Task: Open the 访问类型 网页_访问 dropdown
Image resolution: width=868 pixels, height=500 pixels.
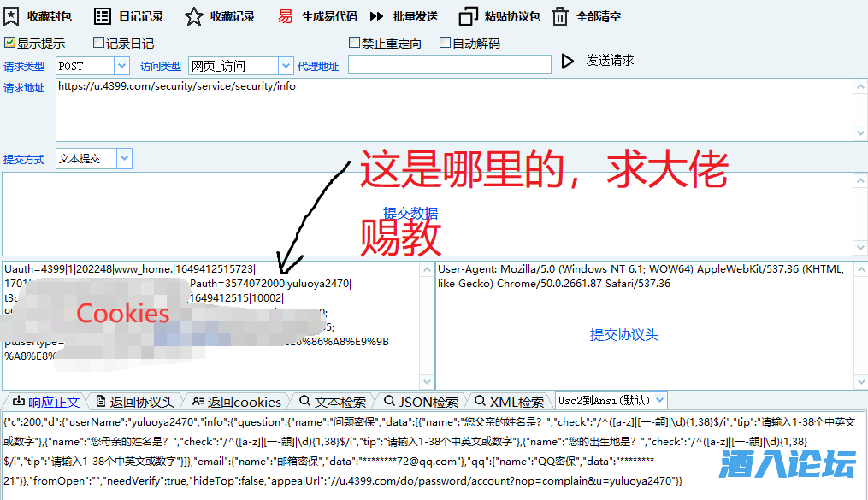Action: point(285,66)
